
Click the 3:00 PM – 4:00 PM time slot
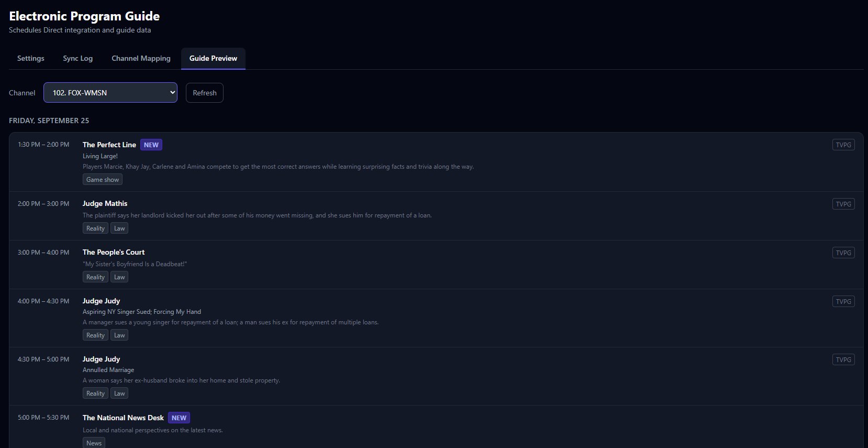(x=43, y=253)
